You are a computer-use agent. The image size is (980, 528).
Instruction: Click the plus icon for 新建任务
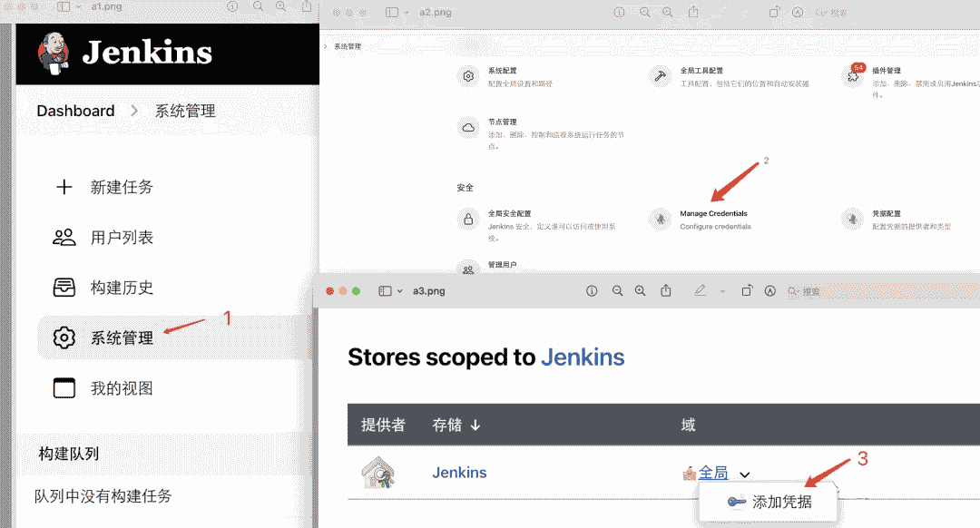click(64, 188)
